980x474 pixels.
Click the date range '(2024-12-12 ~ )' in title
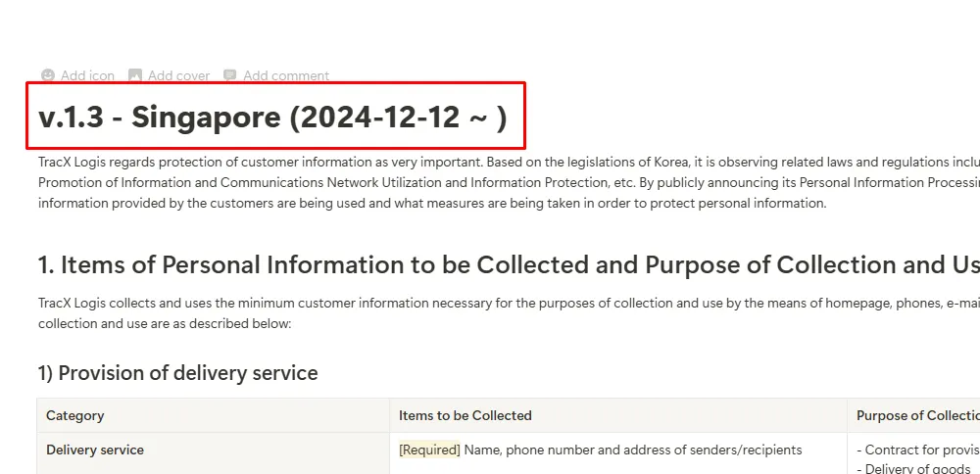tap(398, 118)
